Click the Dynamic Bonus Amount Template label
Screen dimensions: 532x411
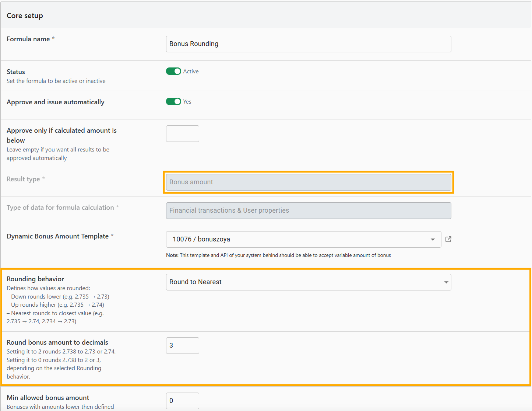pyautogui.click(x=57, y=236)
